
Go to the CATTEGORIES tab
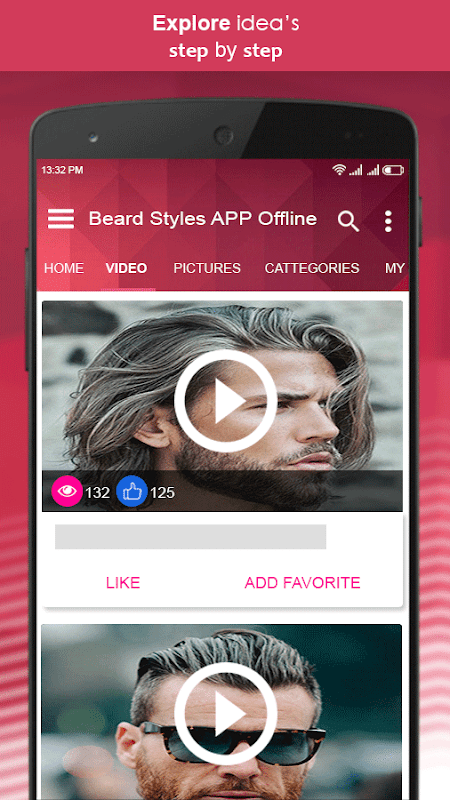tap(312, 268)
